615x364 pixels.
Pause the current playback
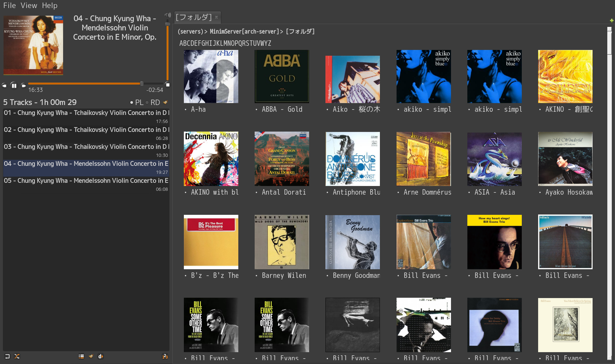[14, 85]
